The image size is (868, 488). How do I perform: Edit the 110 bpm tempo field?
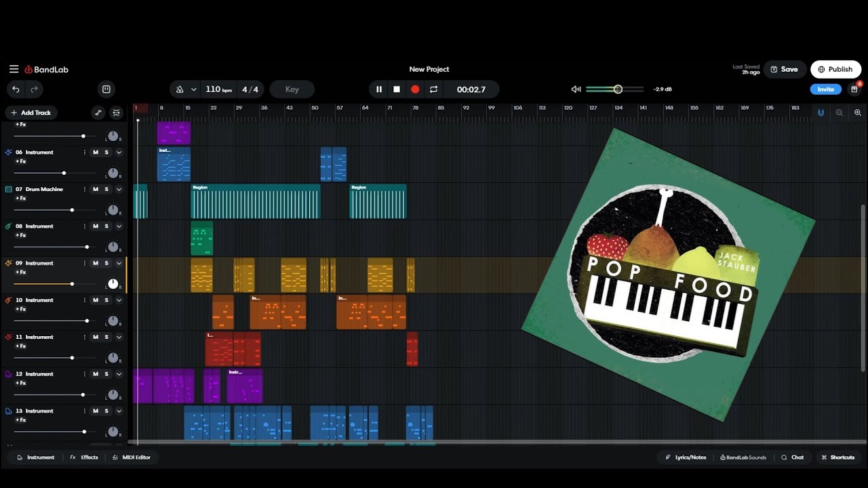[218, 89]
